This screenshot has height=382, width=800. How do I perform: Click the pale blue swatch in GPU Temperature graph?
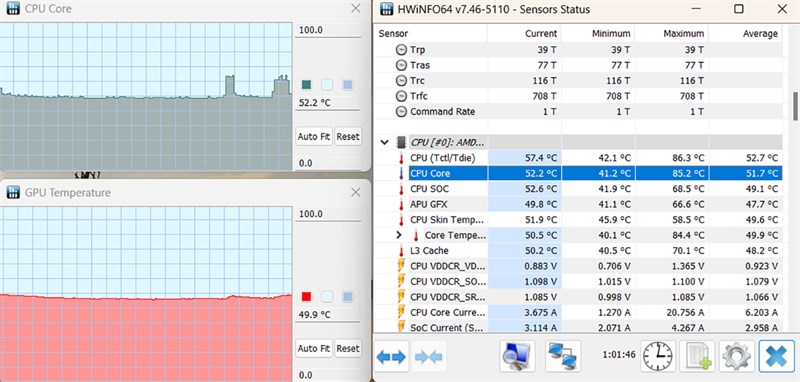(327, 296)
